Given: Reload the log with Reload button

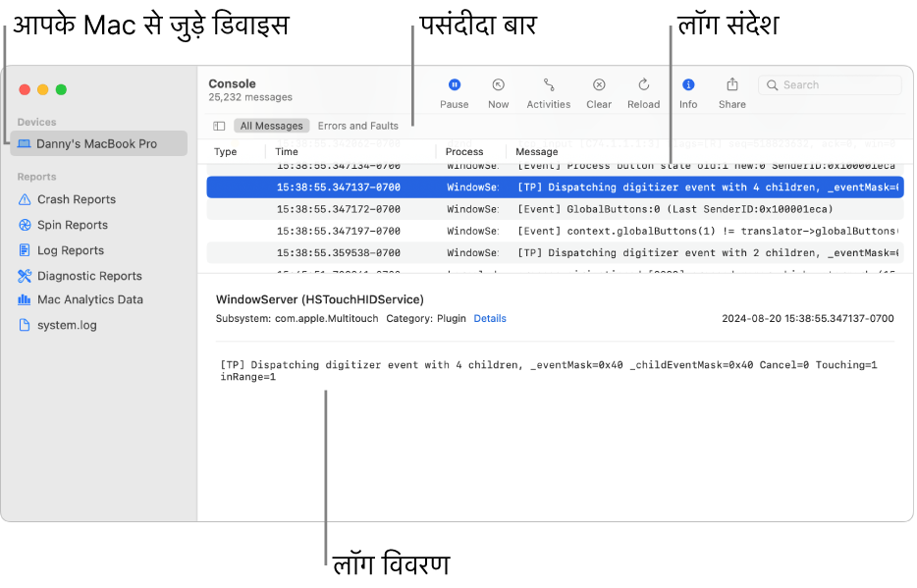Looking at the screenshot, I should click(643, 93).
